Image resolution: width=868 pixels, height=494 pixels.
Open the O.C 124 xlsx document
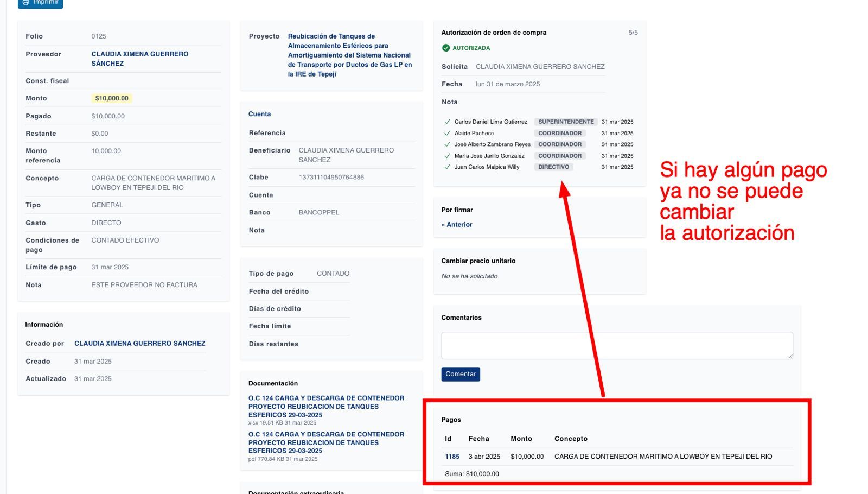coord(325,406)
